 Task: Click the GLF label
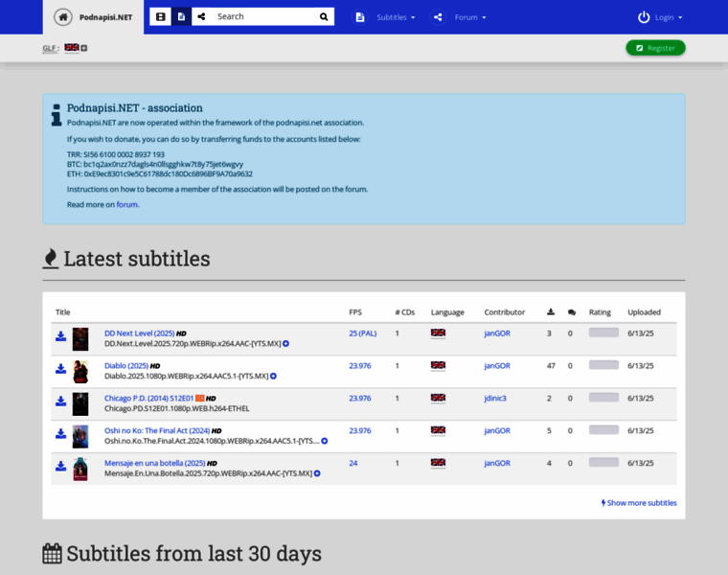pyautogui.click(x=51, y=48)
